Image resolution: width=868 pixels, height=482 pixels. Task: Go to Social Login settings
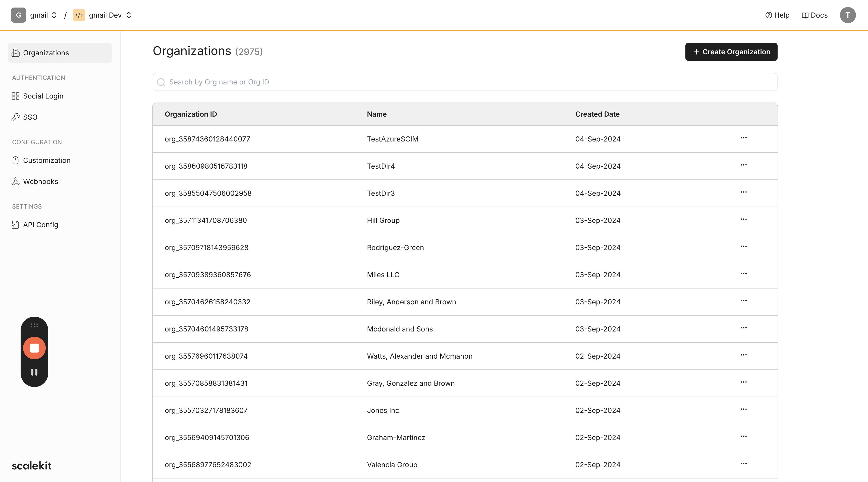(60, 96)
